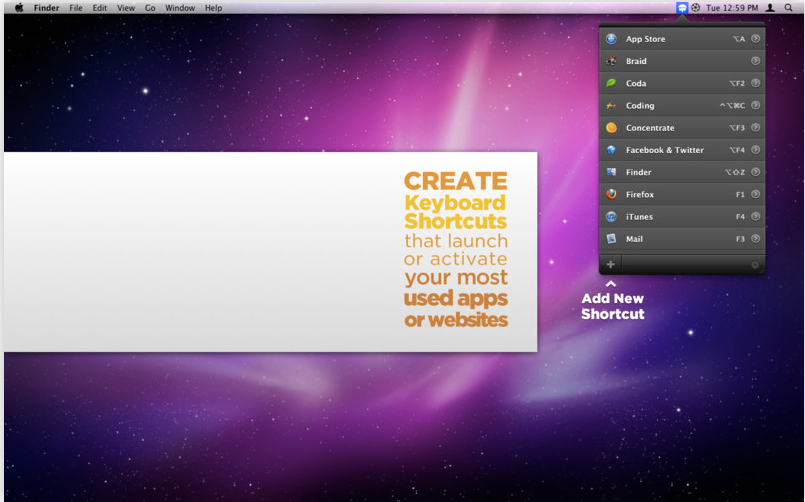The height and width of the screenshot is (502, 805).
Task: Open details arrow for Coda
Action: tap(755, 83)
